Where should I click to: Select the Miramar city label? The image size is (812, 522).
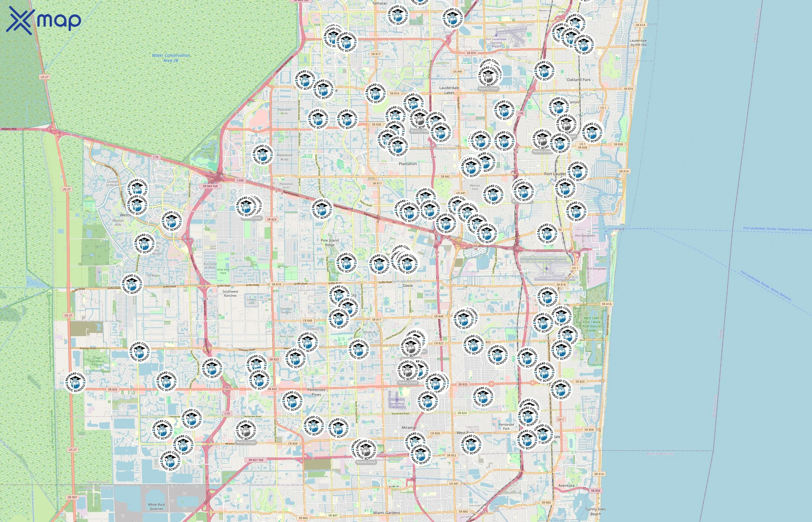tap(409, 428)
